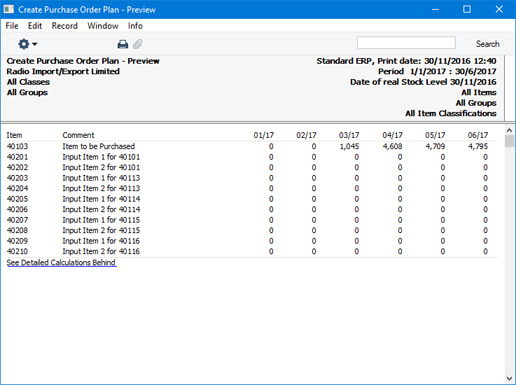Click the app icon in title bar
Image resolution: width=516 pixels, height=385 pixels.
tap(9, 9)
